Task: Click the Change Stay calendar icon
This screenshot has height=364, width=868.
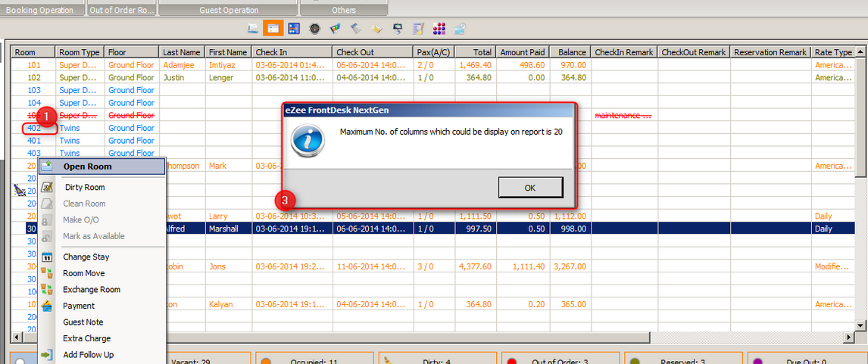Action: pos(48,257)
